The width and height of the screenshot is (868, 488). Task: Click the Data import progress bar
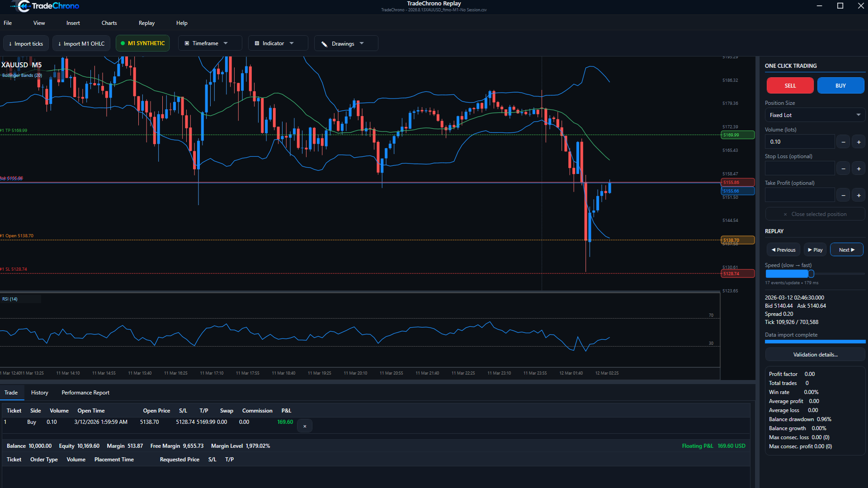coord(815,342)
